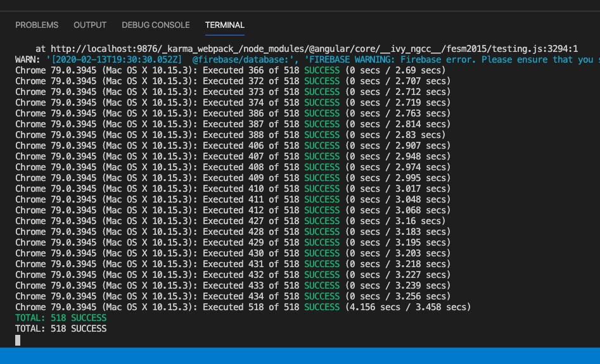
Task: Switch to the PROBLEMS tab
Action: [37, 25]
